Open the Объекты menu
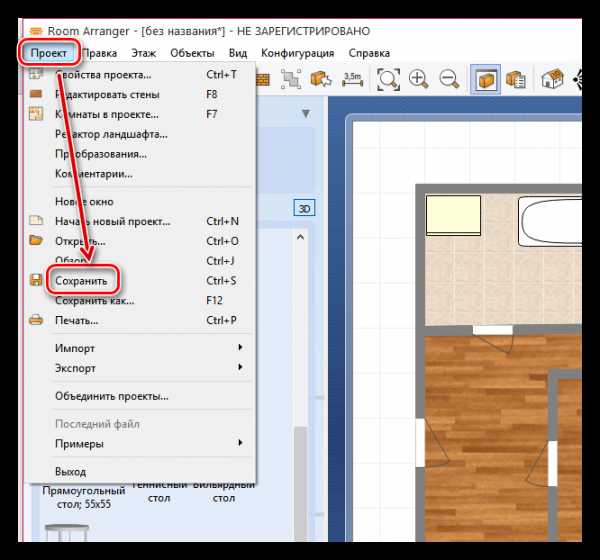Viewport: 600px width, 560px height. 191,52
